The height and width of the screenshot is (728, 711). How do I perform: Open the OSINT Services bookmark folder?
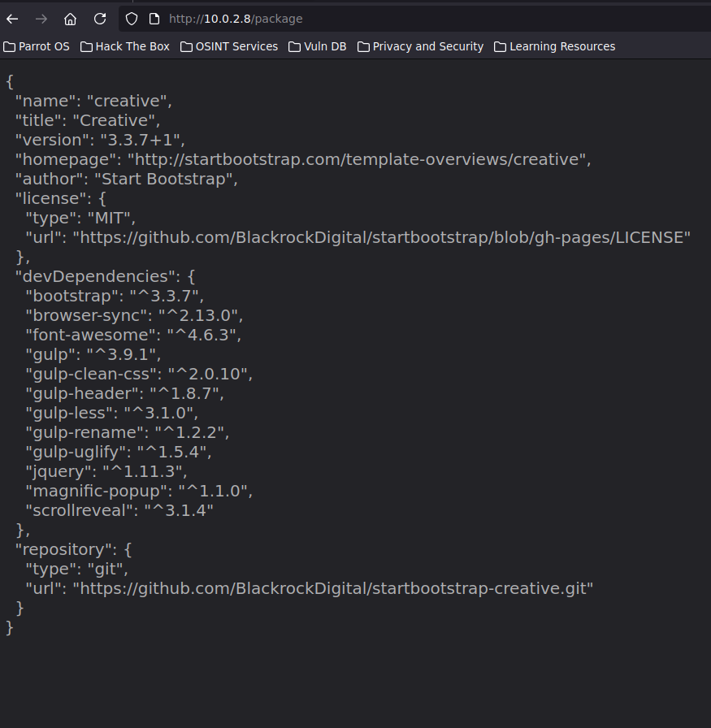[x=229, y=46]
